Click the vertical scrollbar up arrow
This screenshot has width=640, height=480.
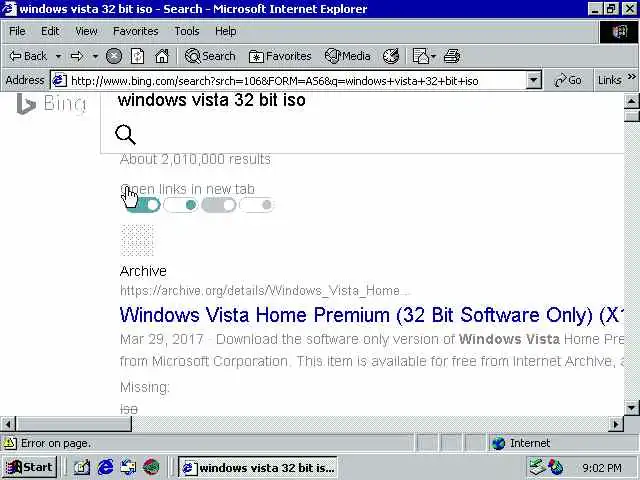pos(631,101)
